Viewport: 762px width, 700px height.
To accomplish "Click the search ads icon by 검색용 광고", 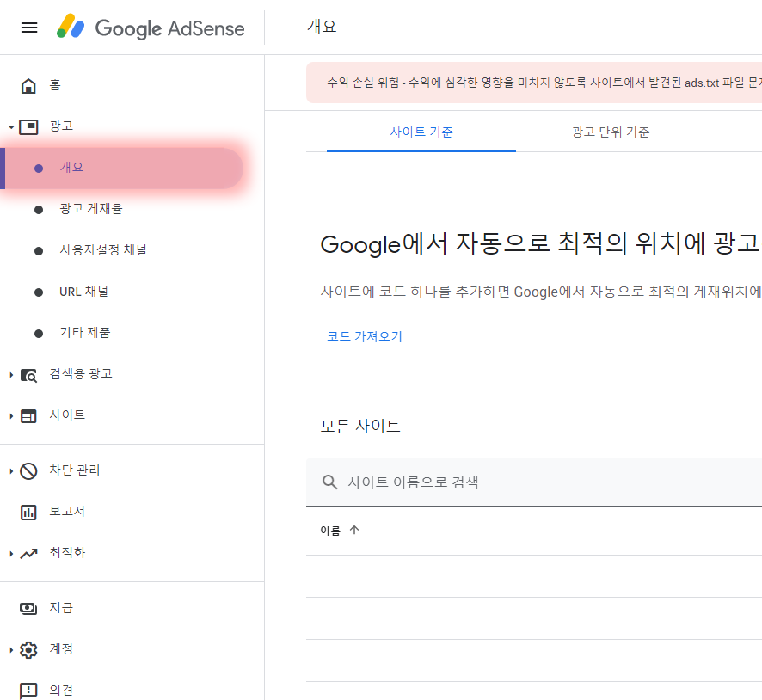I will [x=28, y=375].
